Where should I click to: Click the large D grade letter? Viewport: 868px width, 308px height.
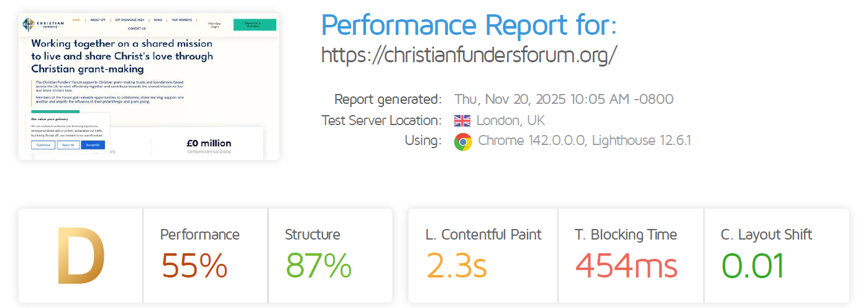(x=81, y=256)
